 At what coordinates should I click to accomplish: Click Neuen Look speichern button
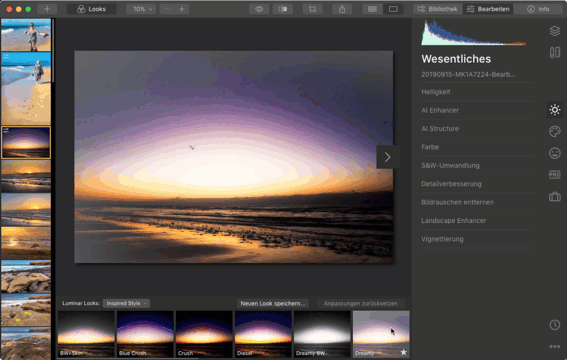pyautogui.click(x=273, y=303)
